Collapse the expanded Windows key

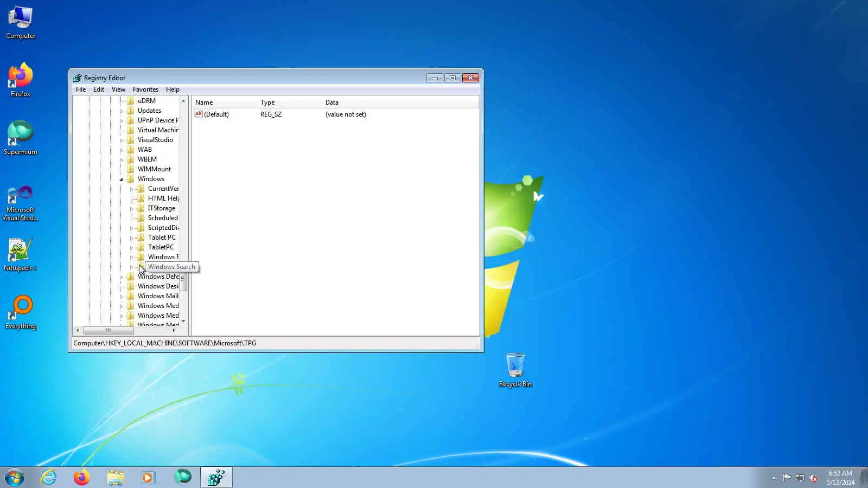(121, 179)
